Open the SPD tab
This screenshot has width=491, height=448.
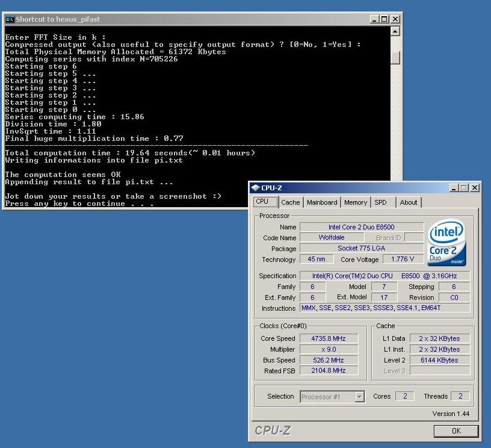[382, 202]
